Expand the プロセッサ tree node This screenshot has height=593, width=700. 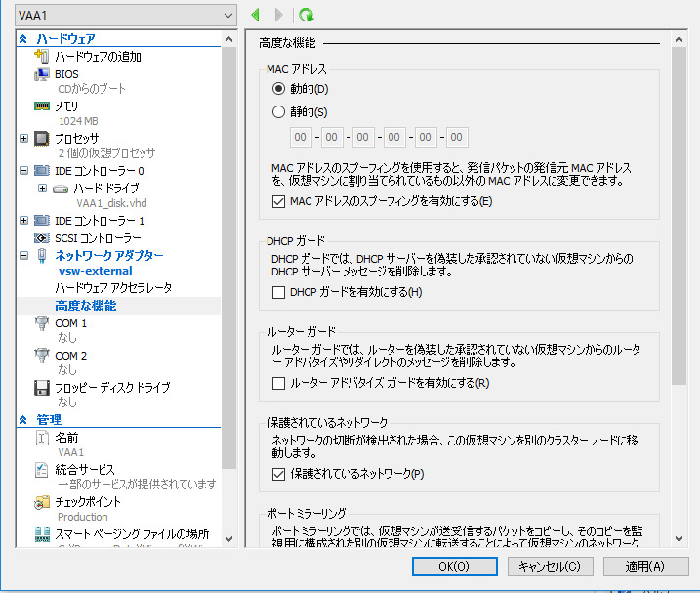23,139
